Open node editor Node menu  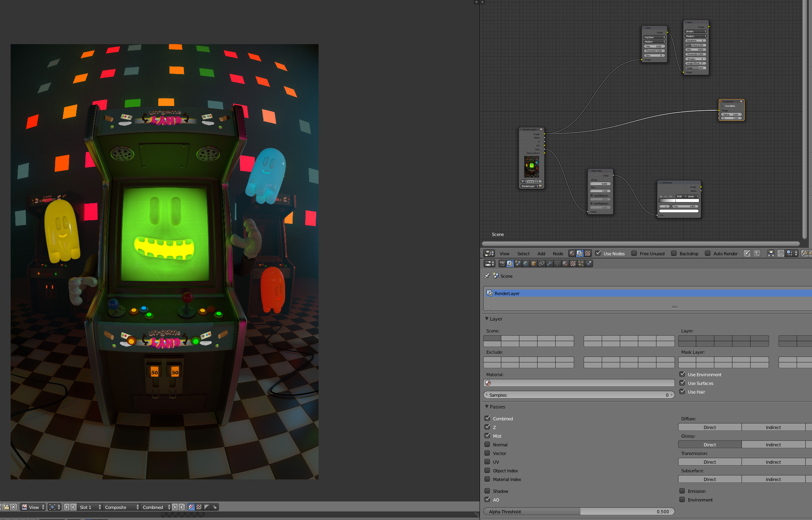pos(558,254)
